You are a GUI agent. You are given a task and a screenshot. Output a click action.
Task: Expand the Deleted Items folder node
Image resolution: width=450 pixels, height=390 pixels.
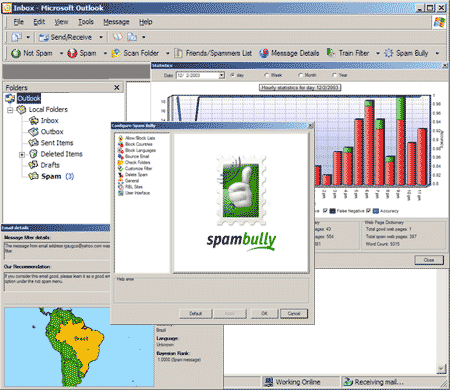(x=22, y=154)
